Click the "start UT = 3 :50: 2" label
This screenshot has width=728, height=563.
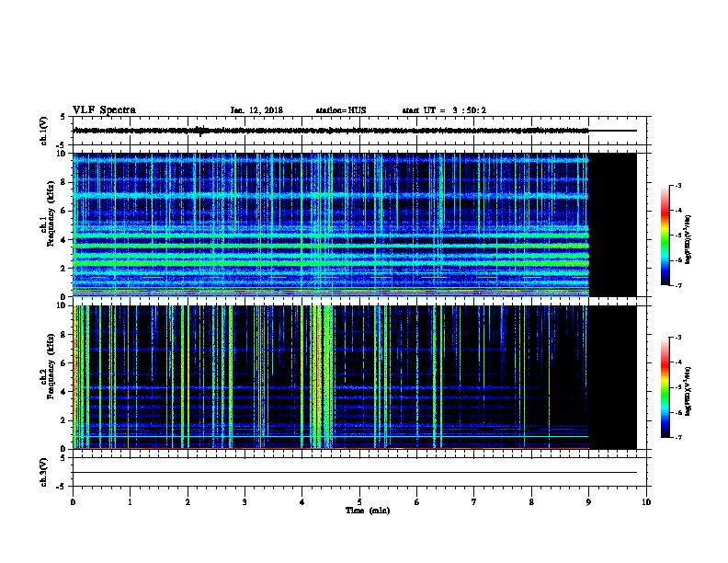pos(444,110)
